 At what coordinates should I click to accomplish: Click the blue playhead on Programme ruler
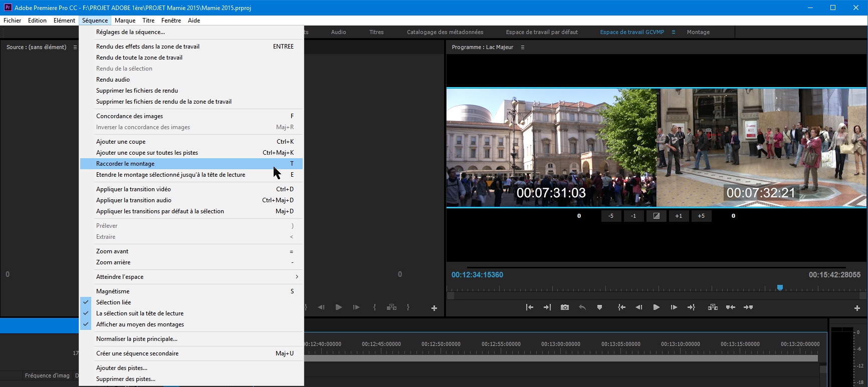[780, 288]
